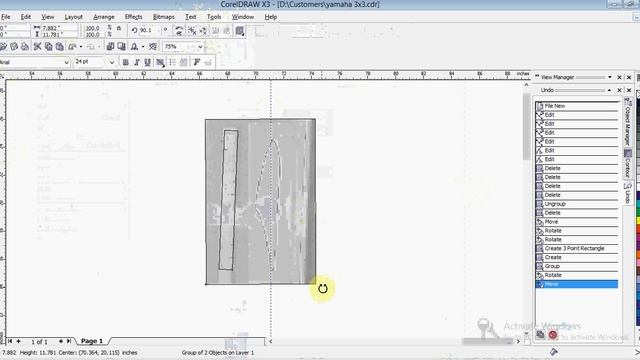Click the tall rotated rectangle object
The width and height of the screenshot is (640, 360).
[229, 200]
